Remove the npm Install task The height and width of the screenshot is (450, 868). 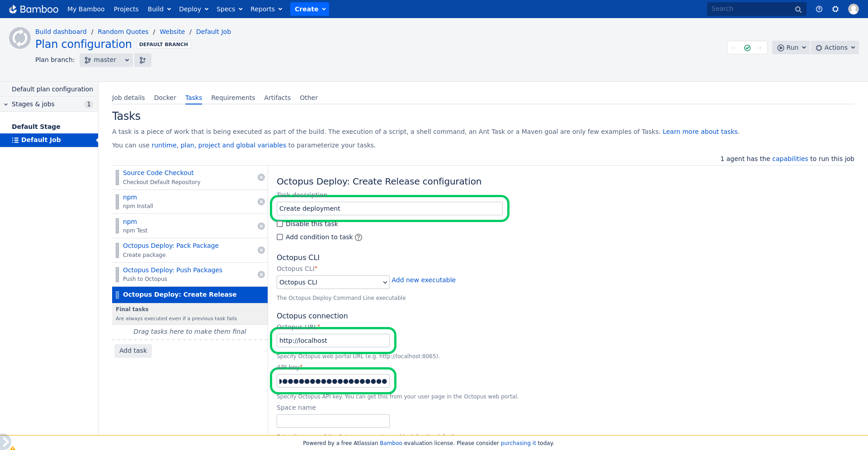261,202
